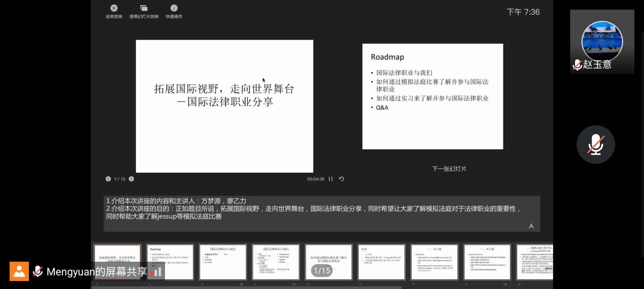This screenshot has height=289, width=644.
Task: Click the orange participant icon beside Mengyuan
Action: [19, 271]
